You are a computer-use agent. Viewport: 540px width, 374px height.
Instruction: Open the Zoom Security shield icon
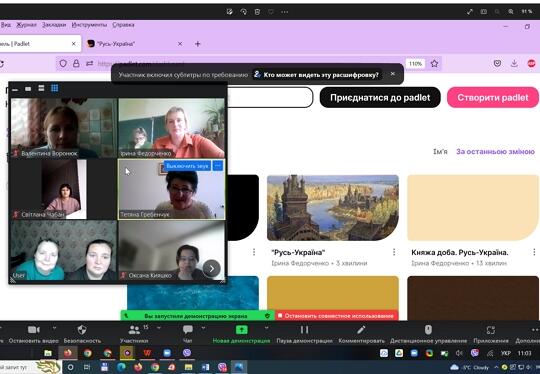pyautogui.click(x=82, y=330)
